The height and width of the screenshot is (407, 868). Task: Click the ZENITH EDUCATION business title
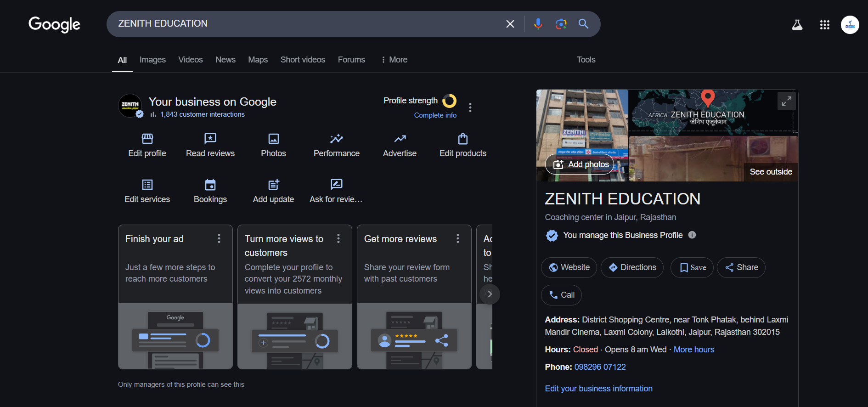point(622,199)
